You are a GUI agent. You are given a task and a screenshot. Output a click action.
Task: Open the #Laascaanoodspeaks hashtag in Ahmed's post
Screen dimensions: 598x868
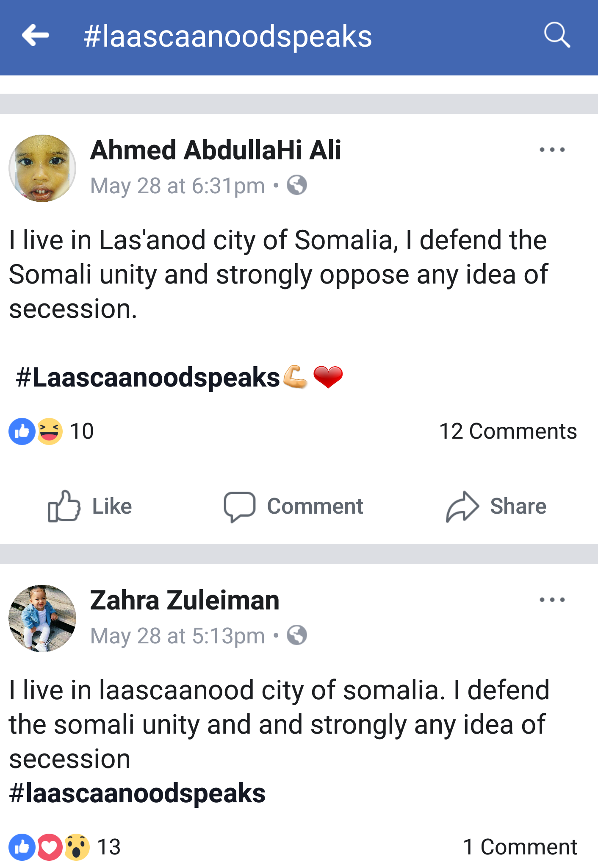[x=148, y=377]
